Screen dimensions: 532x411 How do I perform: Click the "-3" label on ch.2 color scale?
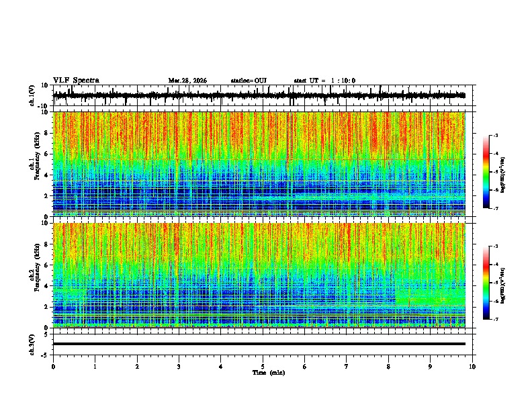pyautogui.click(x=495, y=246)
